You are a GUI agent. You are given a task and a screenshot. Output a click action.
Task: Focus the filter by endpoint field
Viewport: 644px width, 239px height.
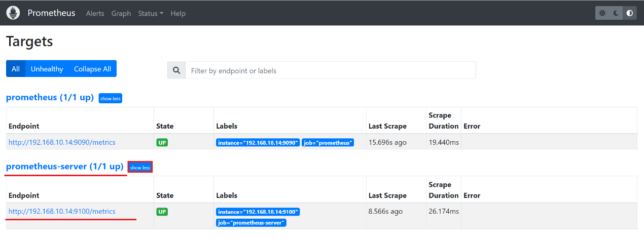(331, 70)
